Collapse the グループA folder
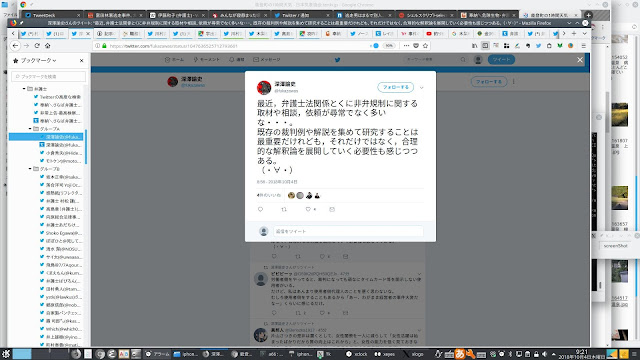 pyautogui.click(x=30, y=129)
